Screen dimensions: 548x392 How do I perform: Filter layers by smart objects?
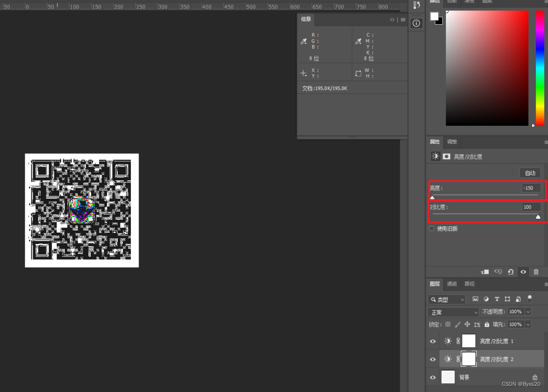coord(518,299)
